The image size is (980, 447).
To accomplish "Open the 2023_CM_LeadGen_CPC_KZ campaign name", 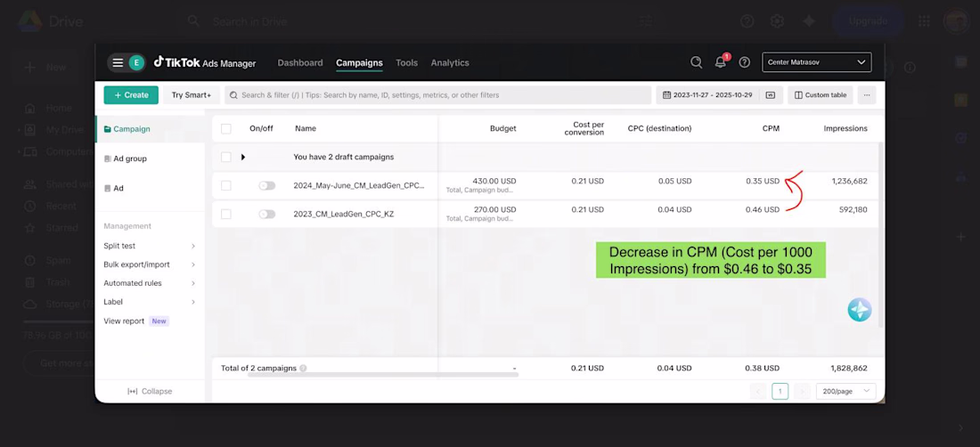I will (344, 214).
